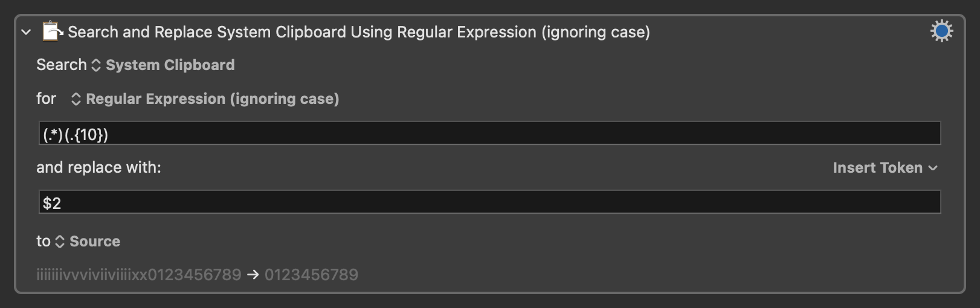
Task: Open the action gear menu
Action: [941, 31]
